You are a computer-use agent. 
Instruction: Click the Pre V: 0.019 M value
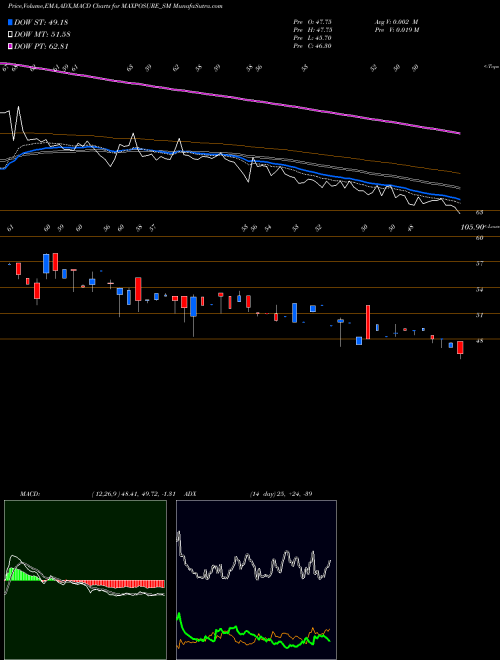396,30
